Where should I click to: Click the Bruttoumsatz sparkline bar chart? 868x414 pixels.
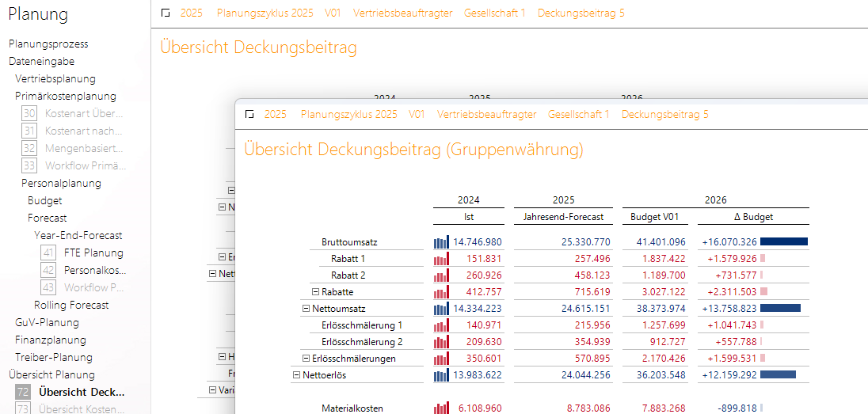click(441, 241)
